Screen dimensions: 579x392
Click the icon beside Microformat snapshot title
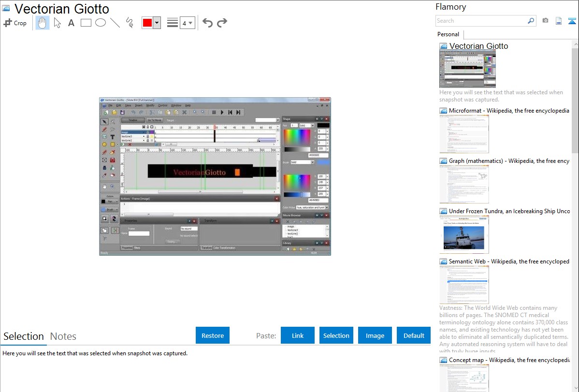pyautogui.click(x=443, y=111)
